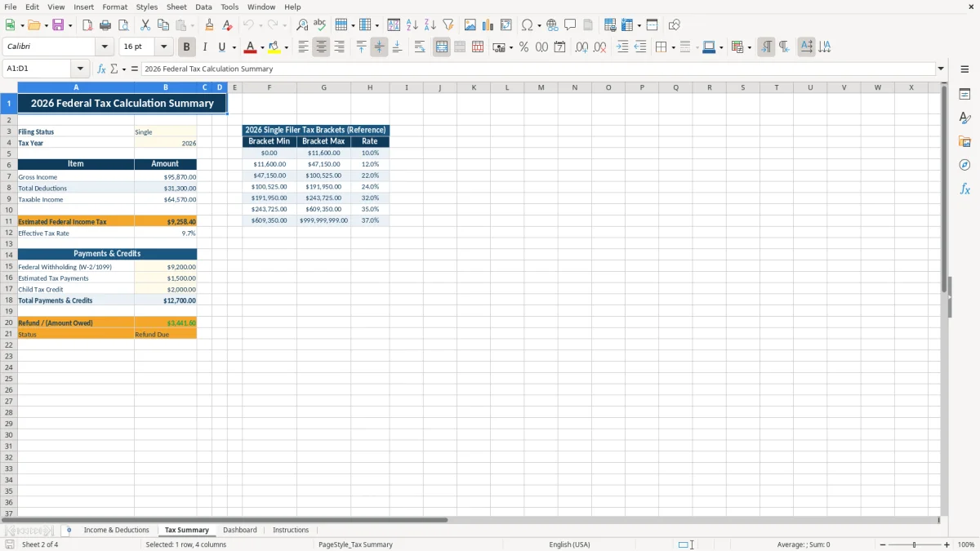Select Clone Formatting paintbrush
Image resolution: width=980 pixels, height=551 pixels.
click(x=209, y=25)
